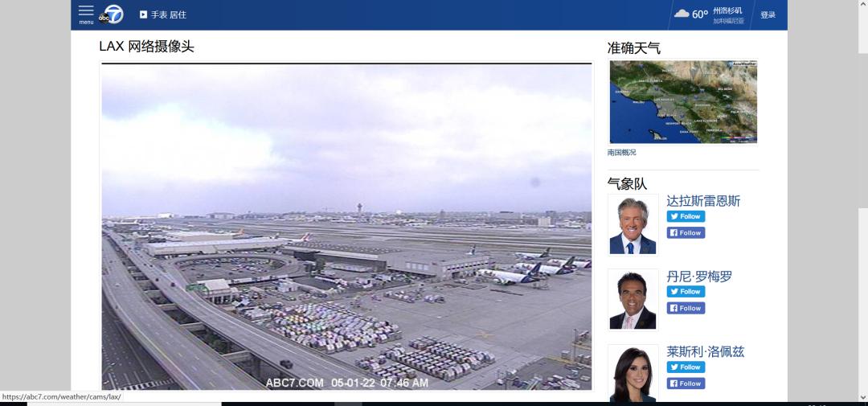868x406 pixels.
Task: Open the 南国概况 link
Action: [x=621, y=152]
